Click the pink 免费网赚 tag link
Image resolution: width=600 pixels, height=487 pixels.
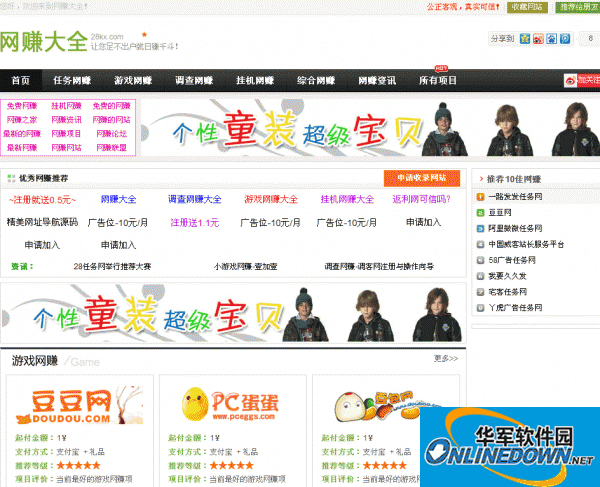(22, 106)
